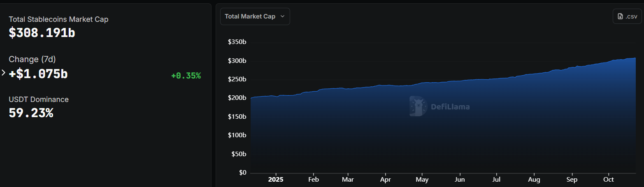Click the +$1.075b weekly change value
Viewport: 644px width, 187px height.
(38, 74)
